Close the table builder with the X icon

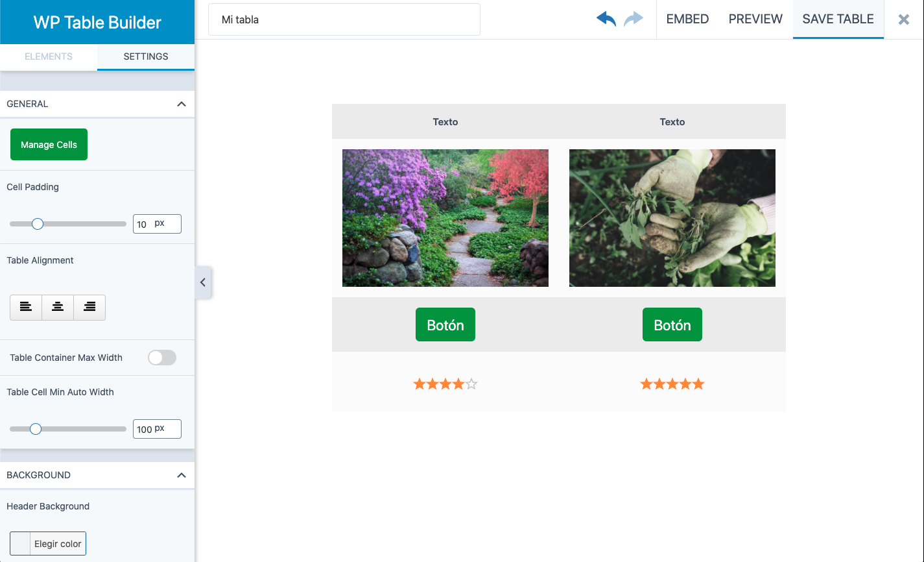coord(903,19)
